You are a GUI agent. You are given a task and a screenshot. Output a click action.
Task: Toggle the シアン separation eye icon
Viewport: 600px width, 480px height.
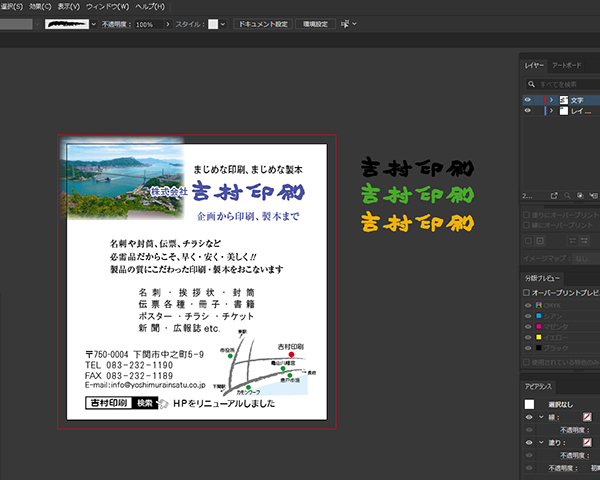(528, 316)
